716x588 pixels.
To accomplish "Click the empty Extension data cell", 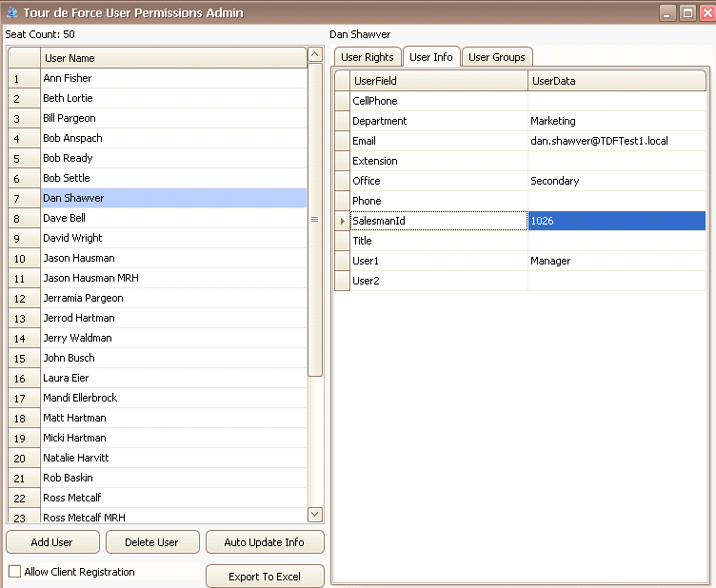I will coord(617,161).
